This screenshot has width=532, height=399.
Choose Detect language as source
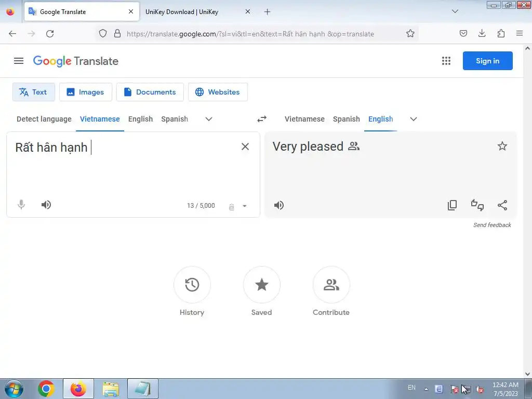44,119
